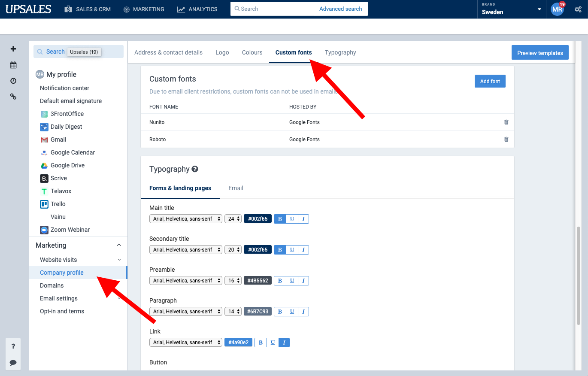
Task: Change the Secondary title color swatch
Action: point(258,249)
